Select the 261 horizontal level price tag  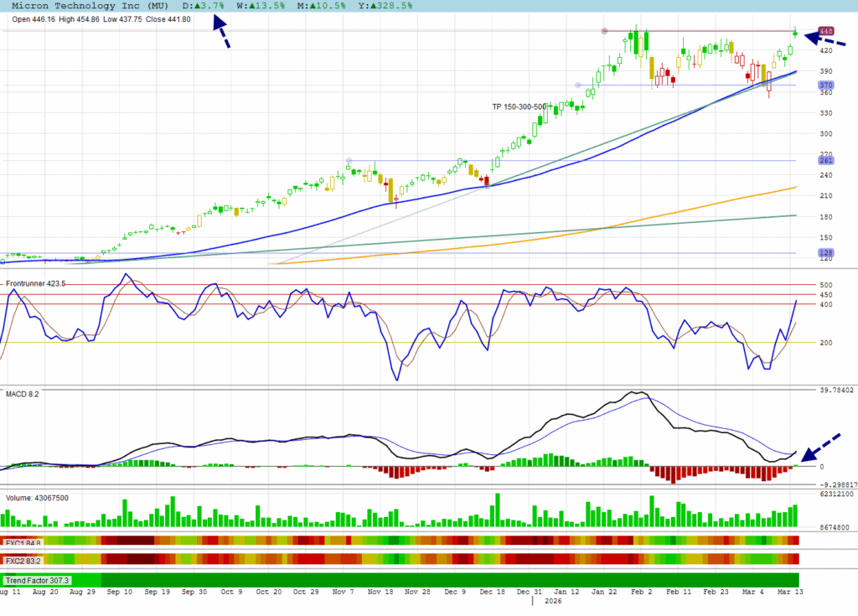825,161
